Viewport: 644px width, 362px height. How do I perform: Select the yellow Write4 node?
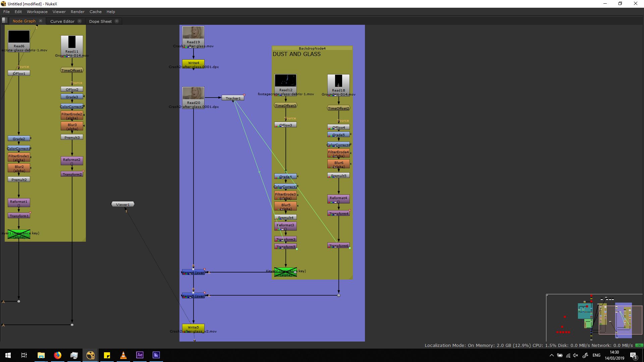(193, 63)
